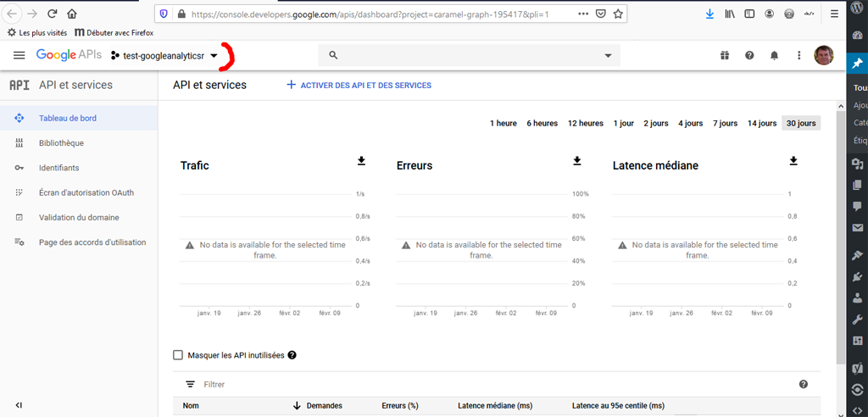
Task: Sort by Latence au 95e centile column
Action: click(618, 405)
